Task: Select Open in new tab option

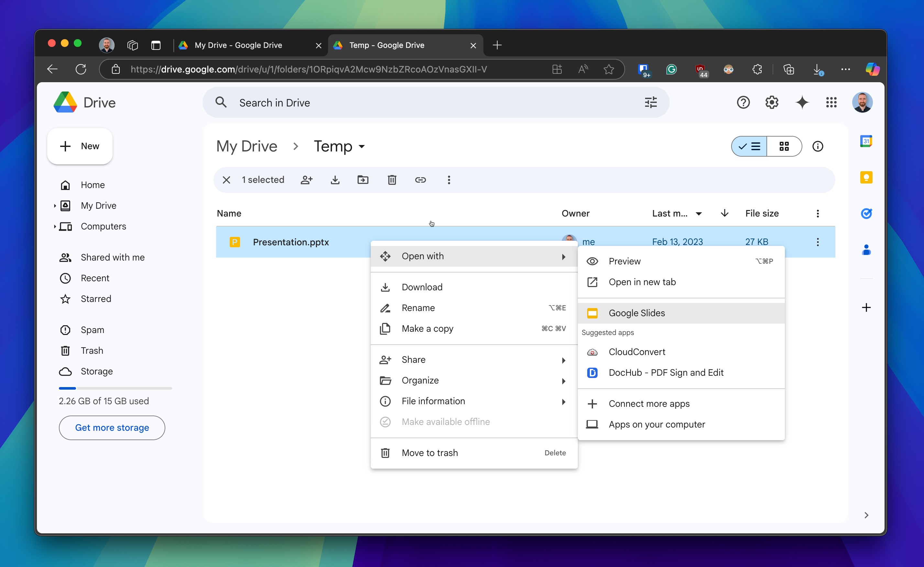Action: point(642,282)
